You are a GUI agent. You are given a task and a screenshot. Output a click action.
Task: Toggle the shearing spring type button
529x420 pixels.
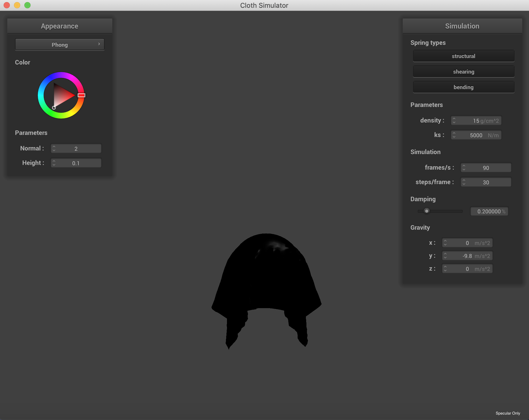[463, 72]
